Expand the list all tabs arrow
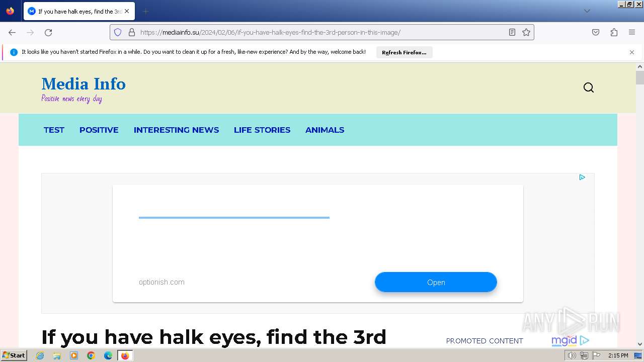644x362 pixels. (x=587, y=11)
